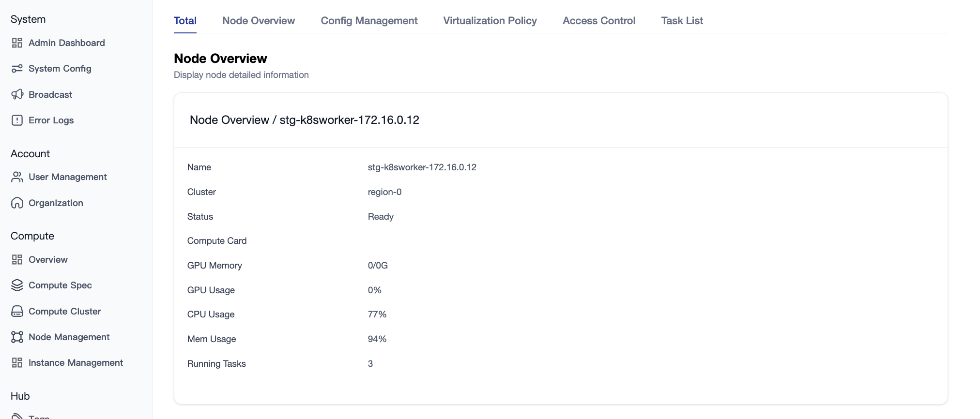Click the Error Logs alert icon
980x419 pixels.
(17, 120)
